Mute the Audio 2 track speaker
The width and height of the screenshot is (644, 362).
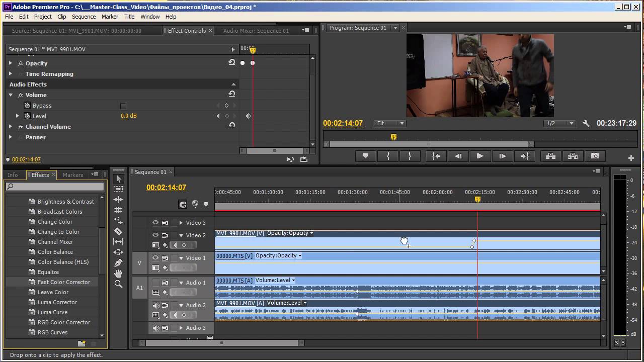[155, 305]
